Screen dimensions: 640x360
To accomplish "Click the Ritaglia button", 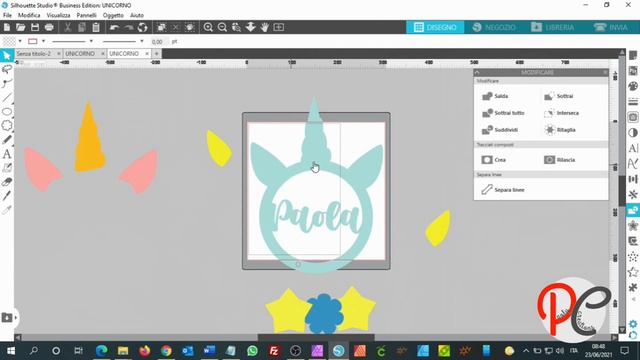I will click(560, 130).
